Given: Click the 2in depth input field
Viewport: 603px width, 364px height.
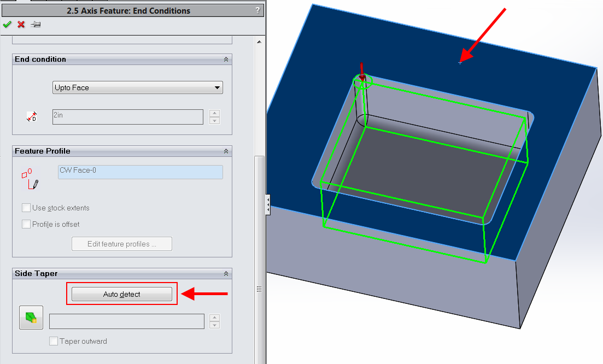Looking at the screenshot, I should click(128, 117).
